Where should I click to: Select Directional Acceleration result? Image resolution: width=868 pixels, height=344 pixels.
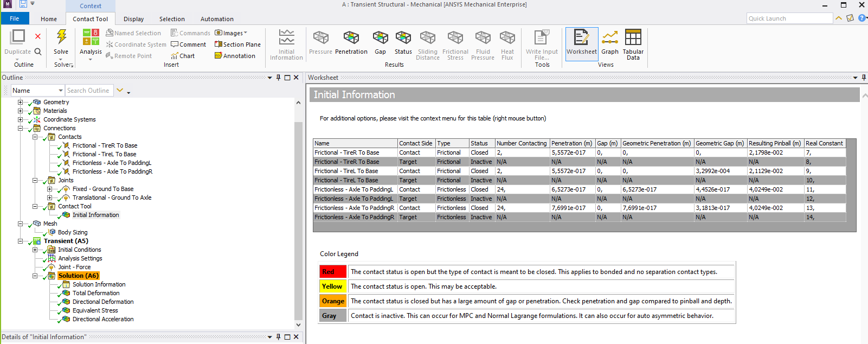point(103,319)
